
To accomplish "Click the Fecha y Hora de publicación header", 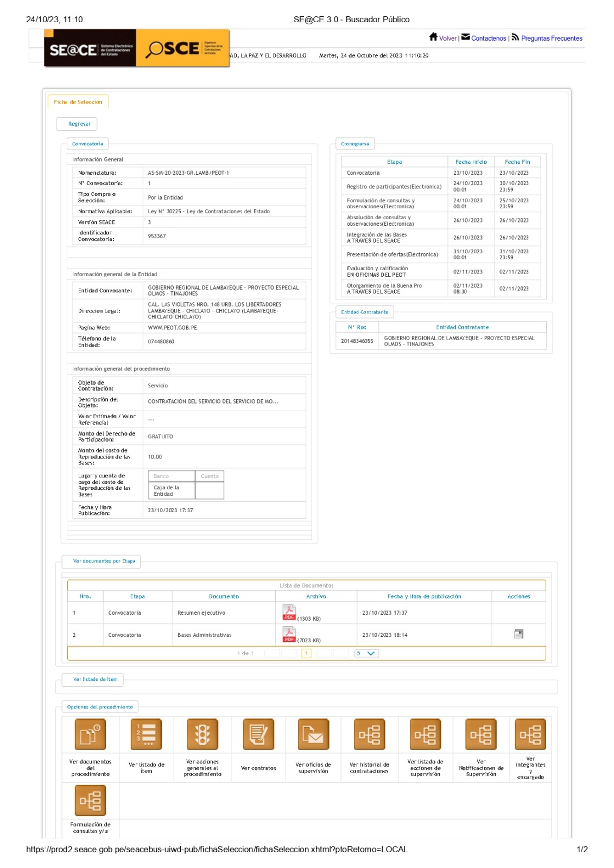I will click(424, 596).
